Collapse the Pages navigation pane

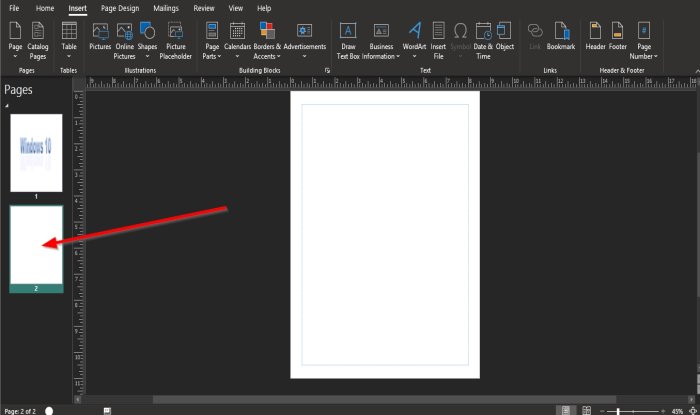(7, 106)
